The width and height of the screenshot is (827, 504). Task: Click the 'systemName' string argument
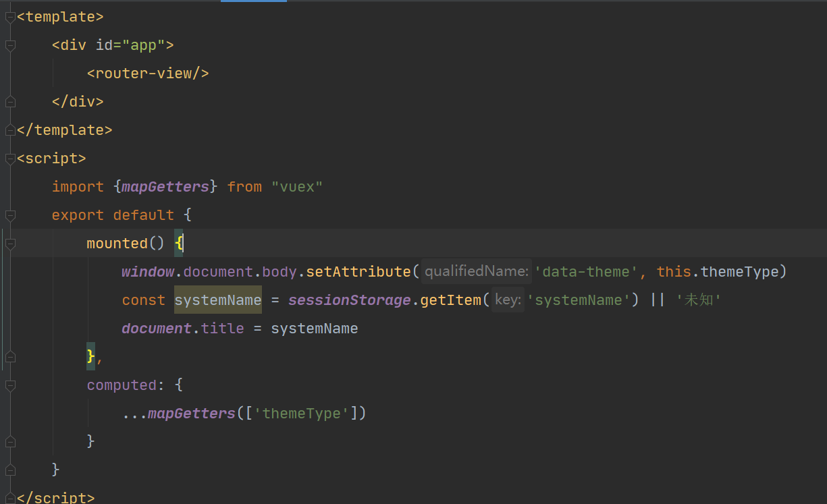click(x=579, y=300)
